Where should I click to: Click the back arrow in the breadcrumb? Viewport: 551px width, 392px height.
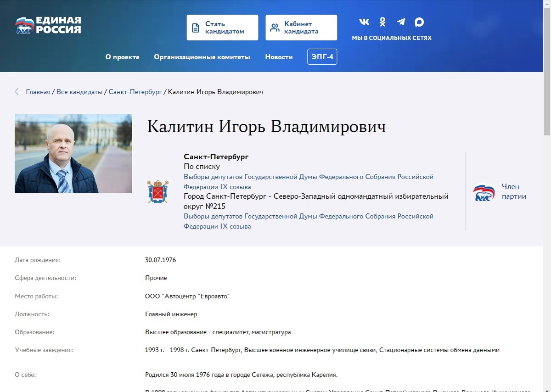pos(17,91)
